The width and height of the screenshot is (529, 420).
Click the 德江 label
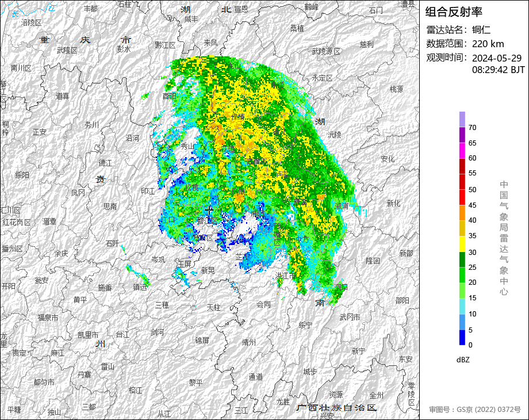(105, 163)
